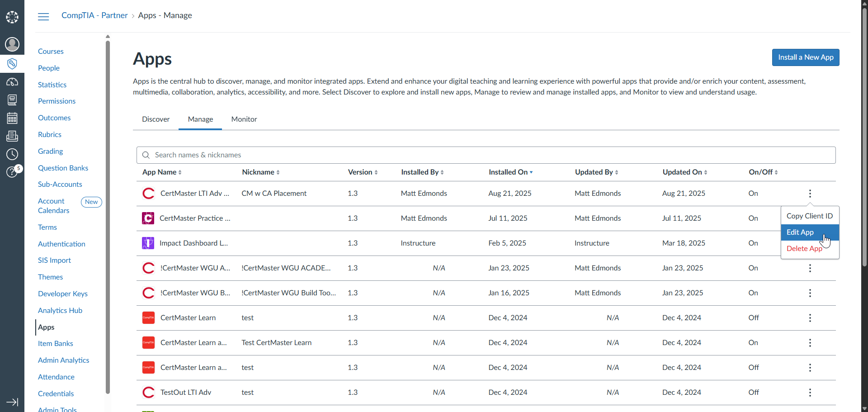Open the hamburger navigation menu
This screenshot has height=412, width=868.
(43, 17)
